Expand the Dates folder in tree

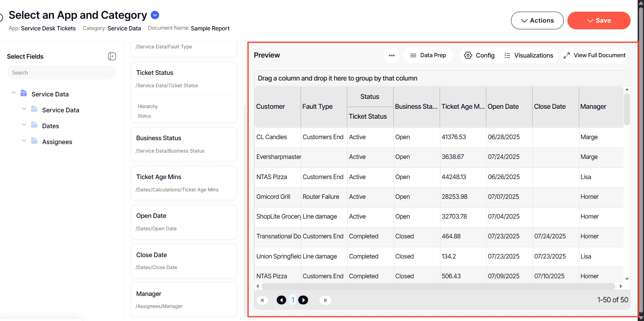24,125
